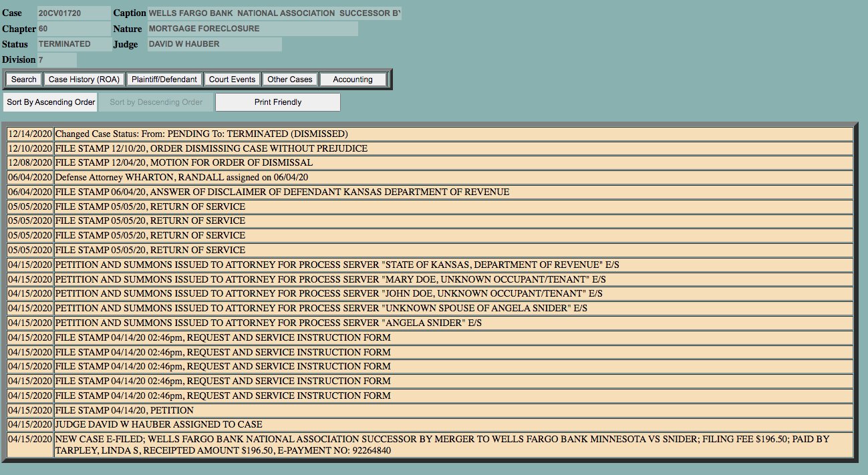Viewport: 868px width, 475px height.
Task: Go to the Other Cases view
Action: [290, 80]
